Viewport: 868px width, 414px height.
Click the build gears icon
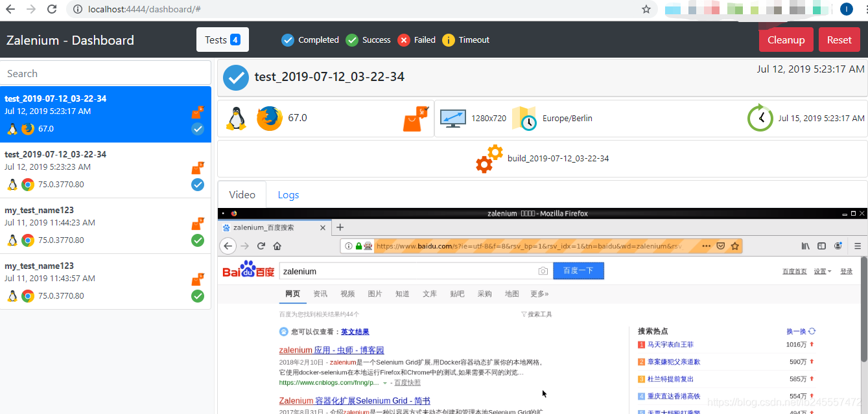tap(489, 159)
